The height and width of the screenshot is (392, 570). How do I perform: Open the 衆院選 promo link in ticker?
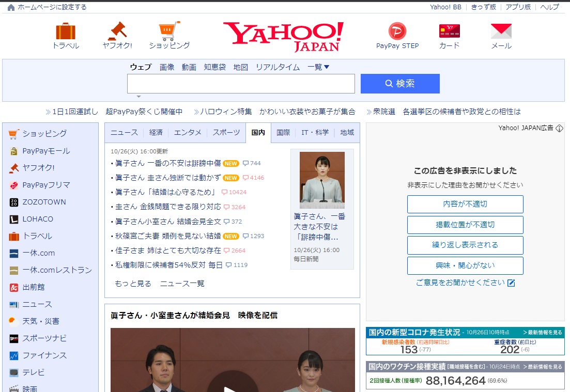[x=447, y=112]
